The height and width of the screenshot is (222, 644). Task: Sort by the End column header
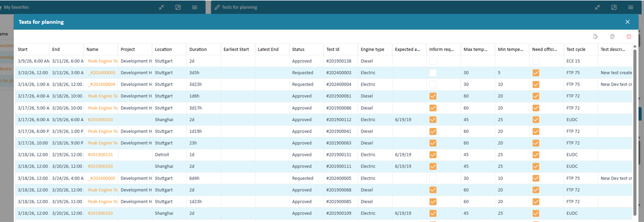pyautogui.click(x=67, y=49)
